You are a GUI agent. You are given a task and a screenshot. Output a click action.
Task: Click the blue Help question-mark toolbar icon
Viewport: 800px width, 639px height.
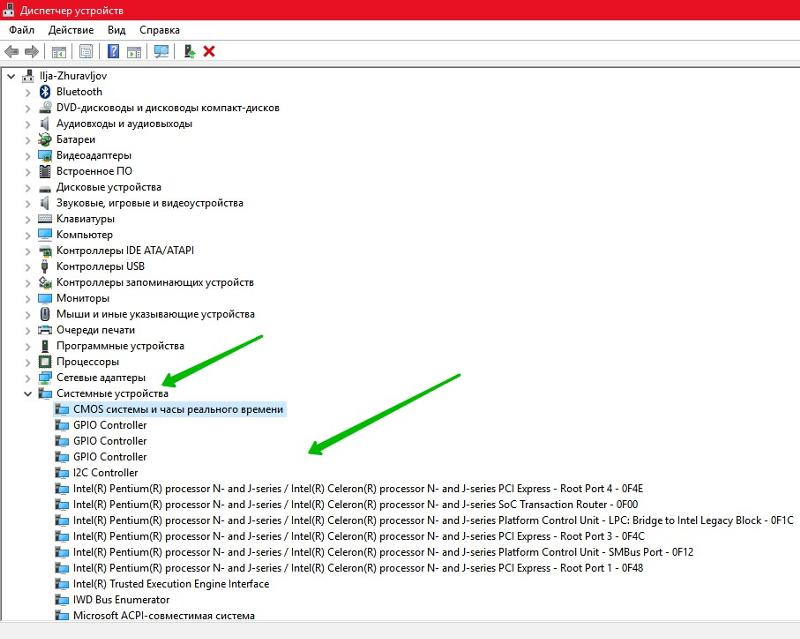tap(113, 52)
